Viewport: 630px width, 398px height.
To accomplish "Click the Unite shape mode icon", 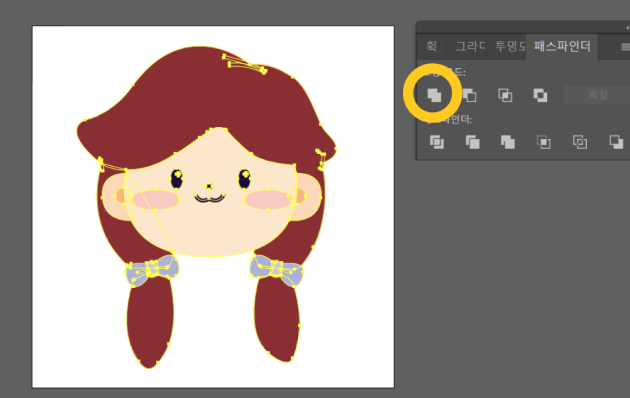I will coord(434,95).
